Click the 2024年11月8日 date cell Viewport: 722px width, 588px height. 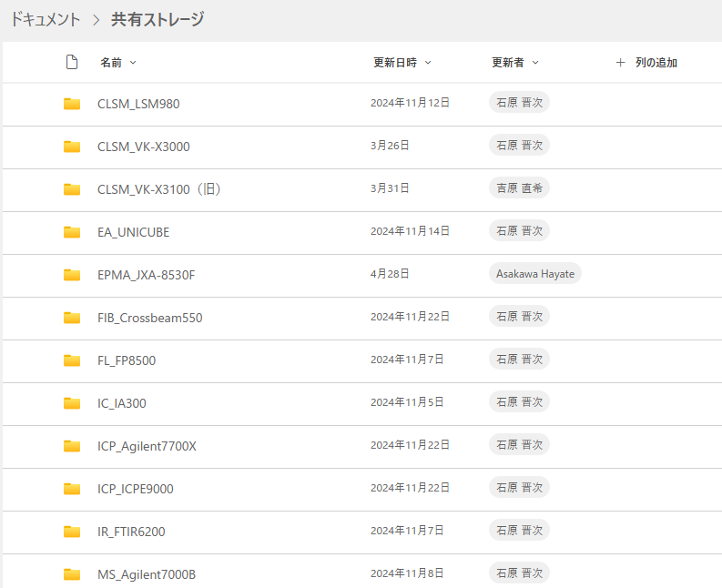pyautogui.click(x=407, y=573)
